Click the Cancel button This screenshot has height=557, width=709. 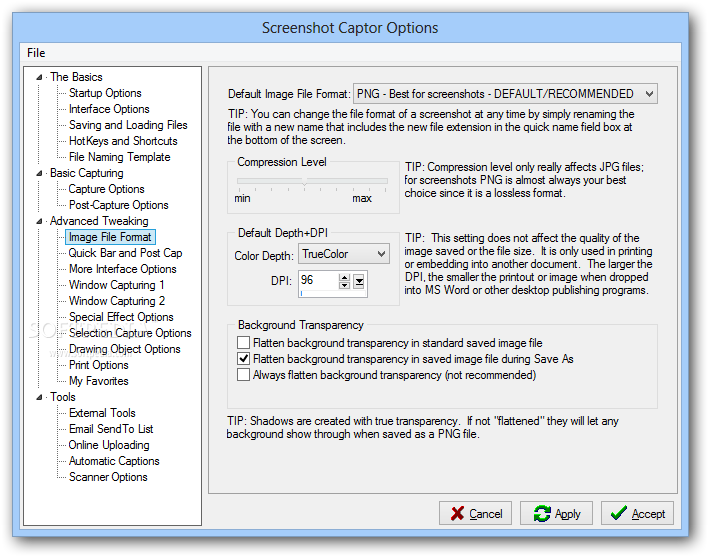(x=475, y=513)
